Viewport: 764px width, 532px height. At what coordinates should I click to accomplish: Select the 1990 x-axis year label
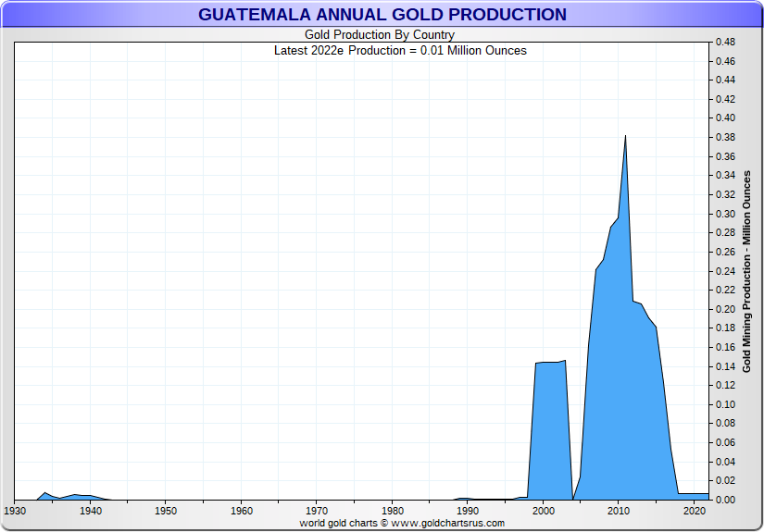[x=468, y=511]
